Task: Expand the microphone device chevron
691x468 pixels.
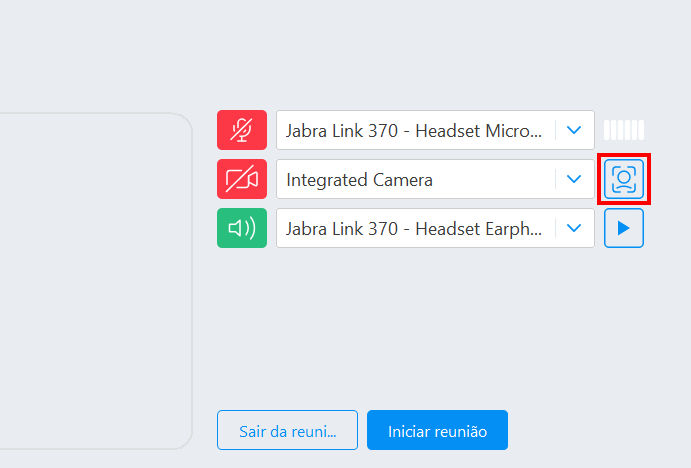Action: [574, 130]
